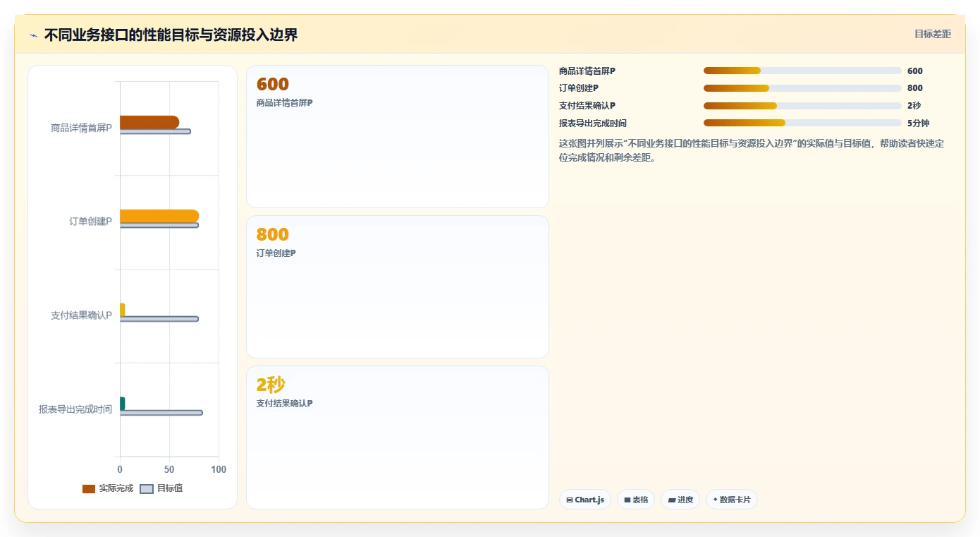Click the description paragraph under the progress list
This screenshot has width=980, height=537.
(x=752, y=150)
